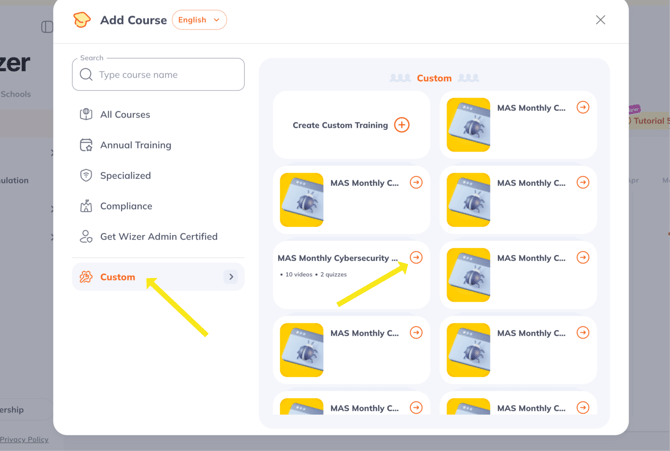Click the Wizer graduation cap logo
This screenshot has height=451, width=670.
(82, 20)
